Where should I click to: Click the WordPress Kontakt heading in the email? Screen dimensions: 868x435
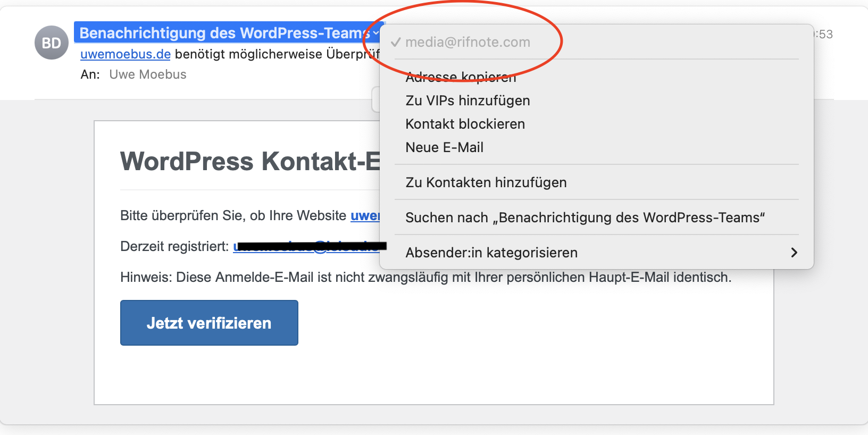(x=250, y=161)
